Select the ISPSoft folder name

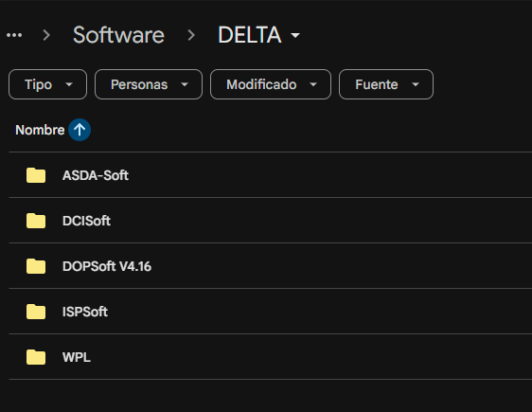[x=85, y=312]
